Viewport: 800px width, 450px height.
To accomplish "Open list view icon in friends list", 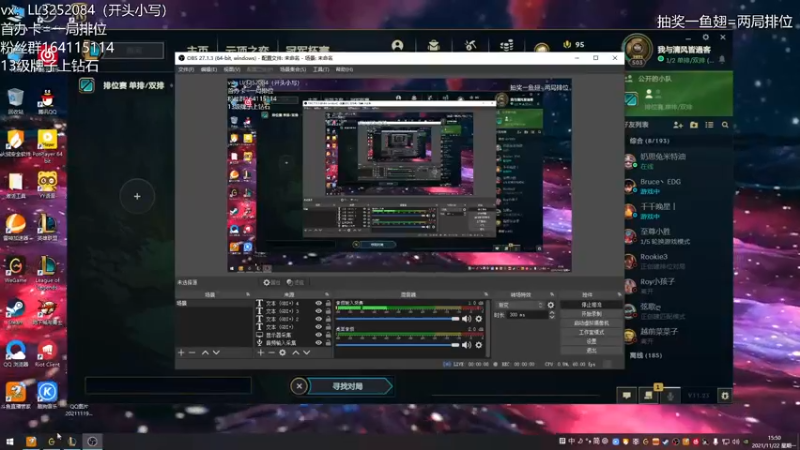I will pyautogui.click(x=709, y=124).
